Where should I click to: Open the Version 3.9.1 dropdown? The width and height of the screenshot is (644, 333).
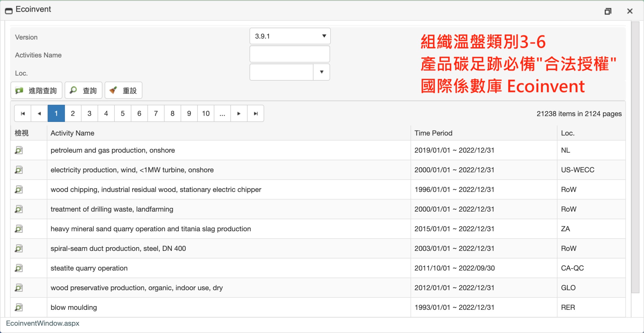pos(290,36)
